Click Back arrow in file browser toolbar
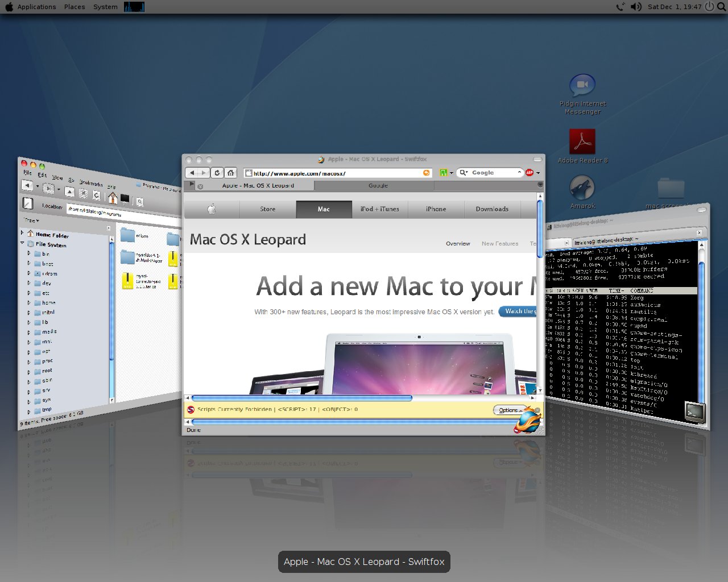 pyautogui.click(x=27, y=185)
